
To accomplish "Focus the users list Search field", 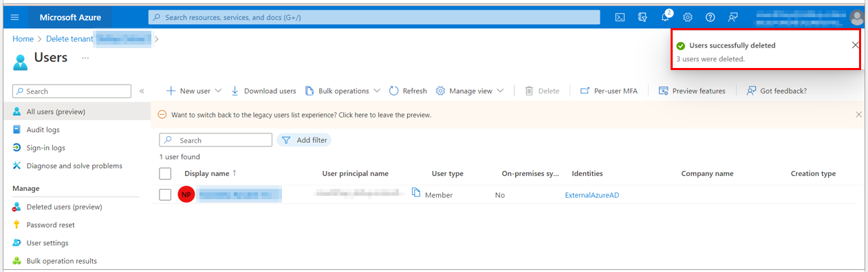I will click(x=216, y=140).
